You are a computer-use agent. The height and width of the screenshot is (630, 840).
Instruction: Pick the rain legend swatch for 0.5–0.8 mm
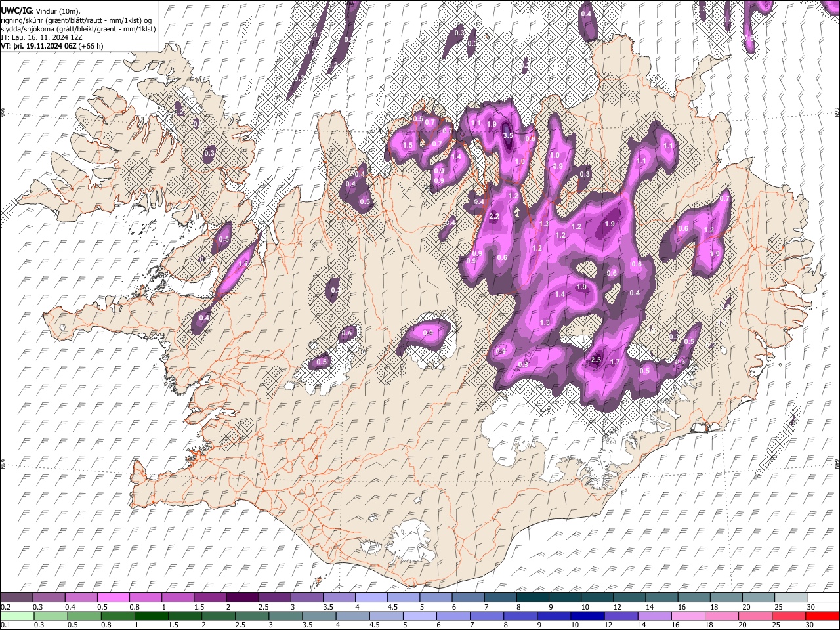pos(84,616)
